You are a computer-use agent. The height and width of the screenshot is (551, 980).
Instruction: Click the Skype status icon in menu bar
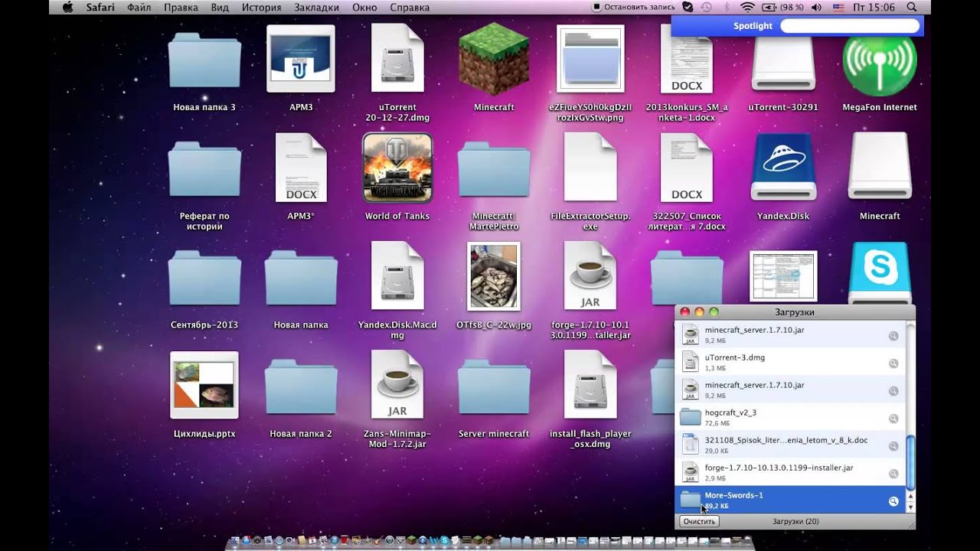point(688,7)
